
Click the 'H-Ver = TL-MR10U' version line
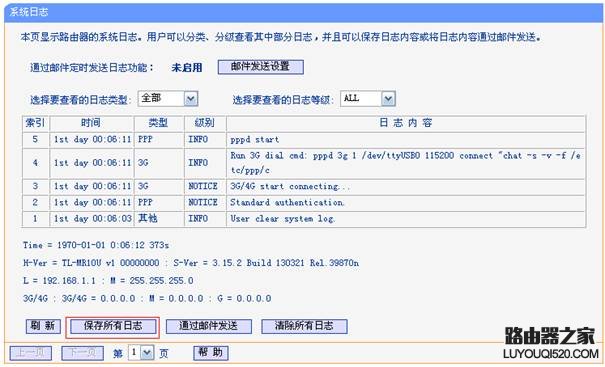pyautogui.click(x=191, y=263)
